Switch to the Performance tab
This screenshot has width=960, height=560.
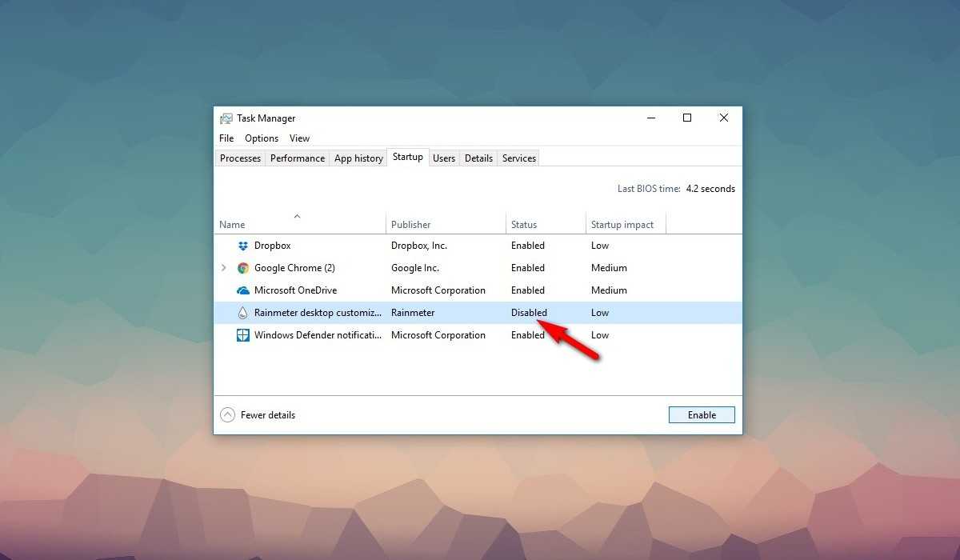coord(298,158)
